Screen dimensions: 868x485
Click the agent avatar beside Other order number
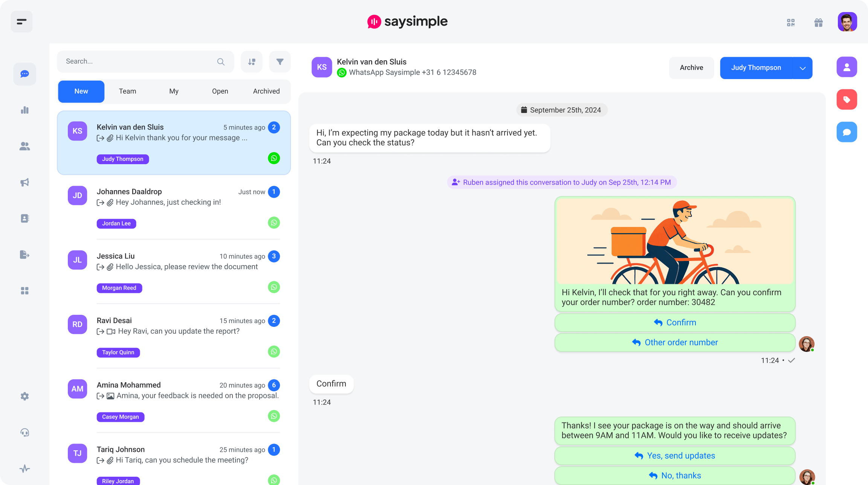tap(807, 344)
